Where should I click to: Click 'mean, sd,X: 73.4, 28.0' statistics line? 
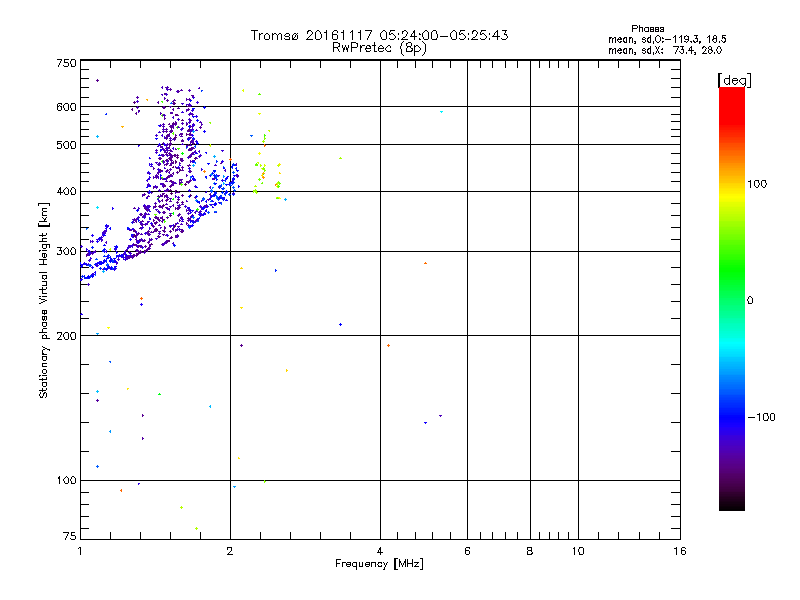pyautogui.click(x=665, y=51)
